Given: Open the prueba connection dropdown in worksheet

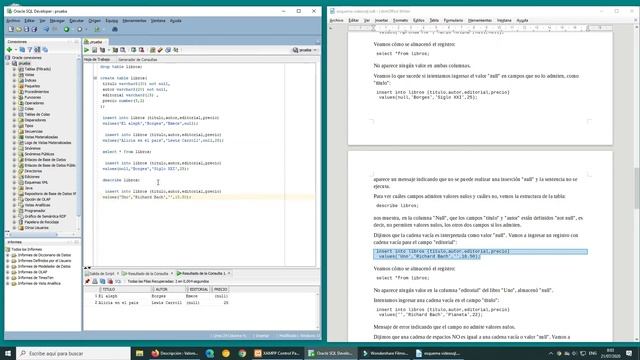Looking at the screenshot, I should [304, 50].
